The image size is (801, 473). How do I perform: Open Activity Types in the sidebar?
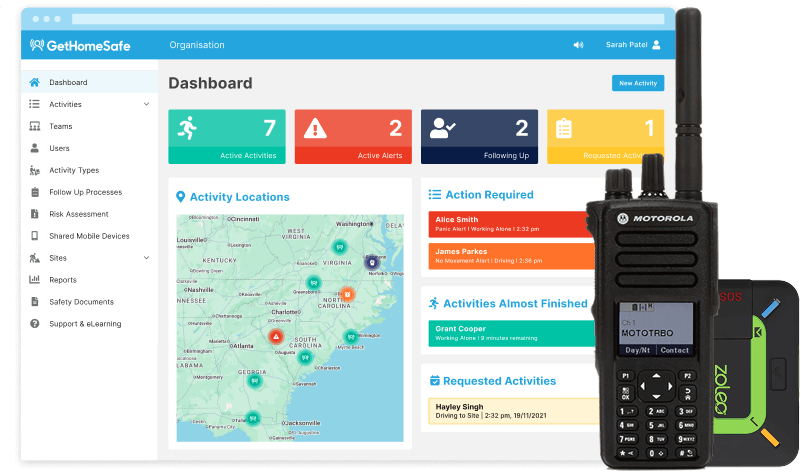[74, 171]
